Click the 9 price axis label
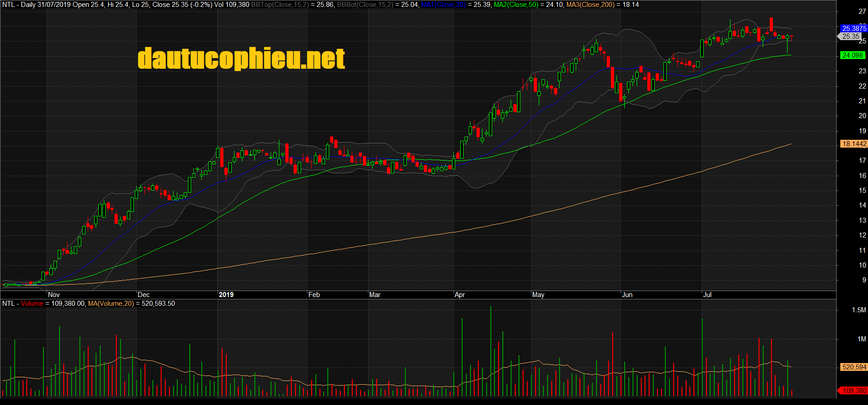The height and width of the screenshot is (405, 868). (x=864, y=280)
